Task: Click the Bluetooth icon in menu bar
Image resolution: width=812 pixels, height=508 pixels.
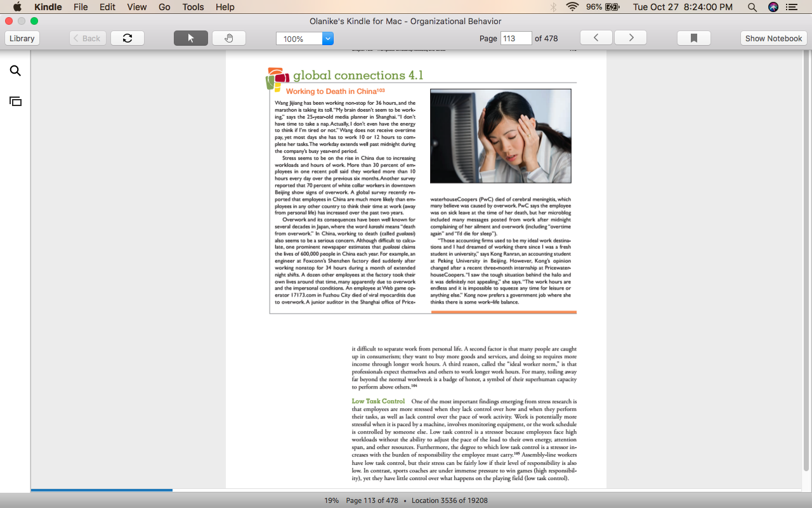Action: click(x=553, y=7)
